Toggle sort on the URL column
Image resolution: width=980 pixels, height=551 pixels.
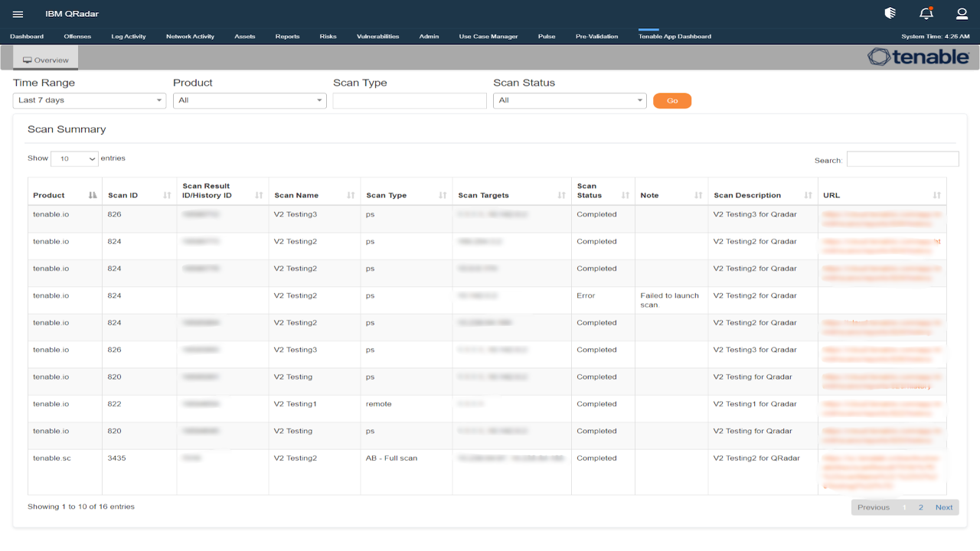coord(936,195)
